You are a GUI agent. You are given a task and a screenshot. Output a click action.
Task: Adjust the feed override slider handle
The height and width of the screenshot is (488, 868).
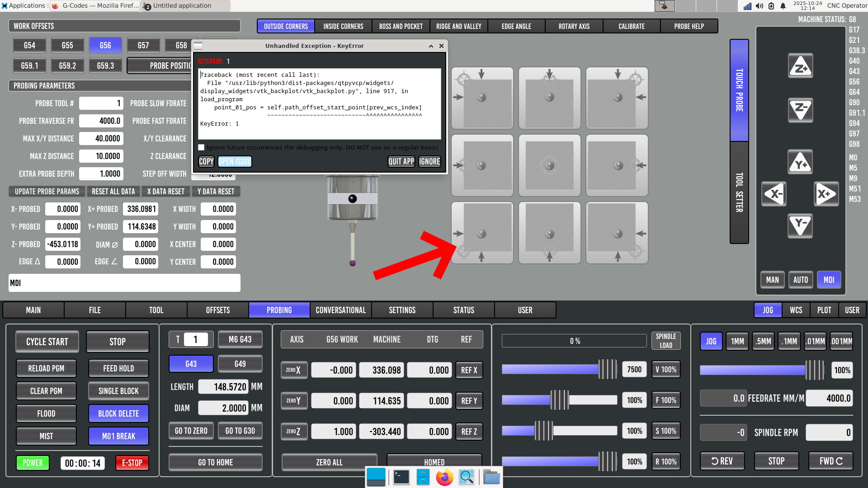click(560, 400)
